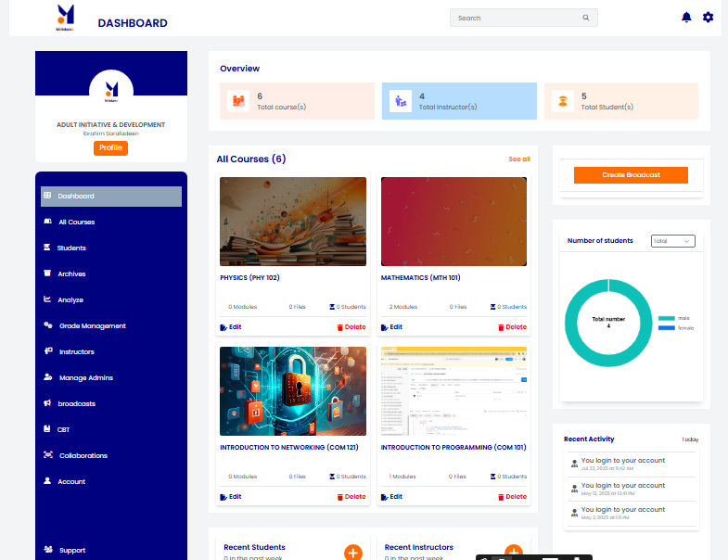Click the May 12 login activity entry
Image resolution: width=728 pixels, height=560 pixels.
pos(632,489)
